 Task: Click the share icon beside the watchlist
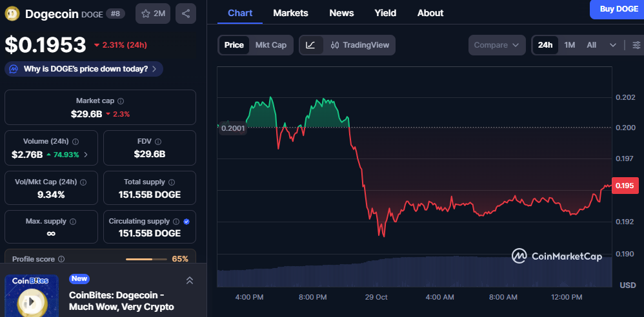[186, 13]
